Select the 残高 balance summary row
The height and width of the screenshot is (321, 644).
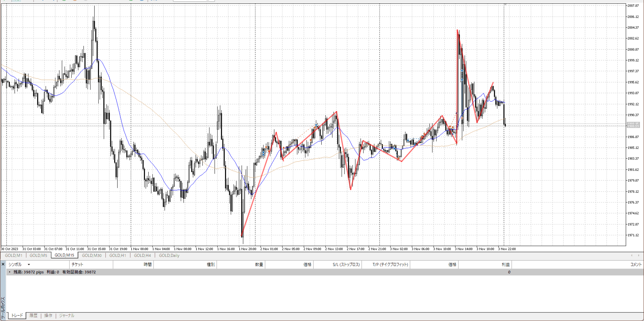pyautogui.click(x=54, y=272)
